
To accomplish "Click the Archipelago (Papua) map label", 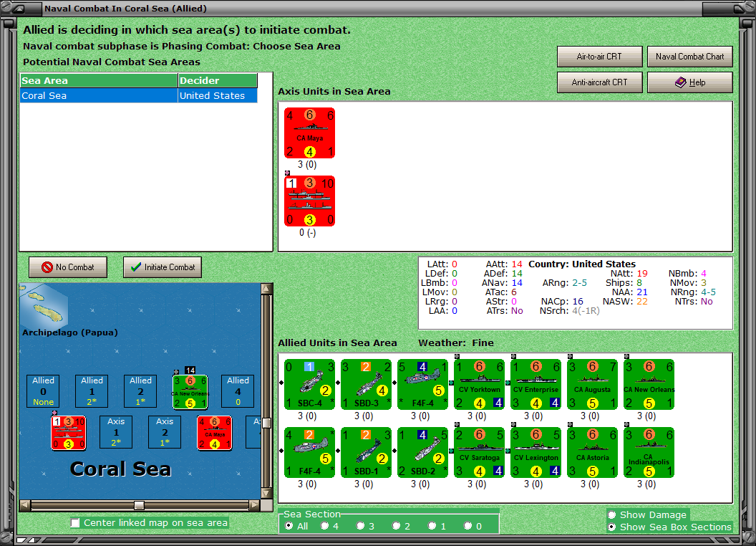I will [x=70, y=332].
